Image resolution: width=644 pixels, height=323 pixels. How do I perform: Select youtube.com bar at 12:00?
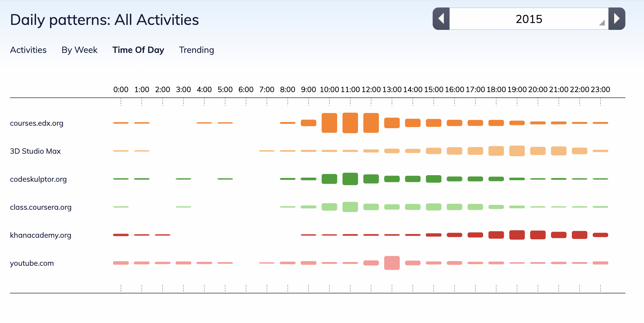[371, 263]
